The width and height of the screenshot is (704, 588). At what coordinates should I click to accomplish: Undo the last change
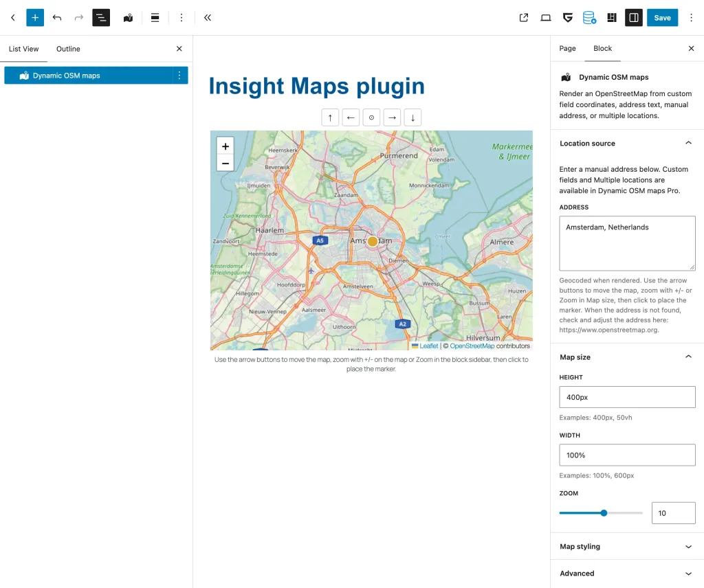pos(57,17)
